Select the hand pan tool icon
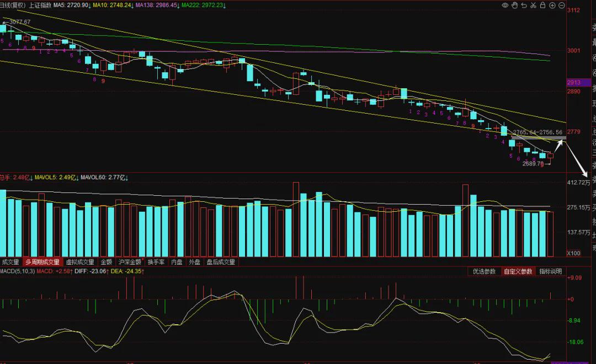 515,6
